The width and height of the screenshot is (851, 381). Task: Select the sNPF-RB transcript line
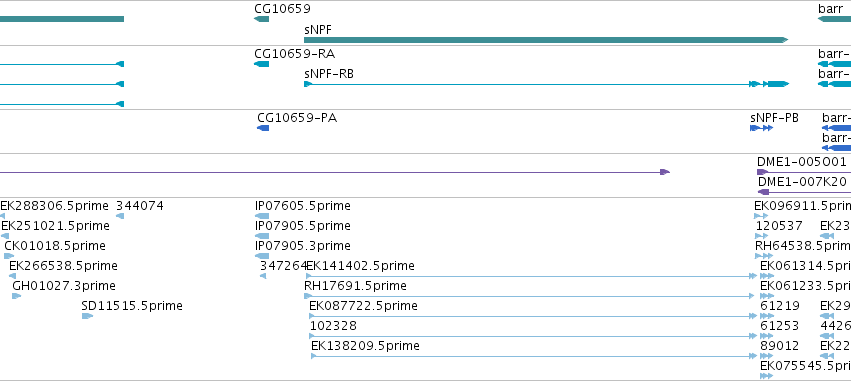click(x=546, y=84)
